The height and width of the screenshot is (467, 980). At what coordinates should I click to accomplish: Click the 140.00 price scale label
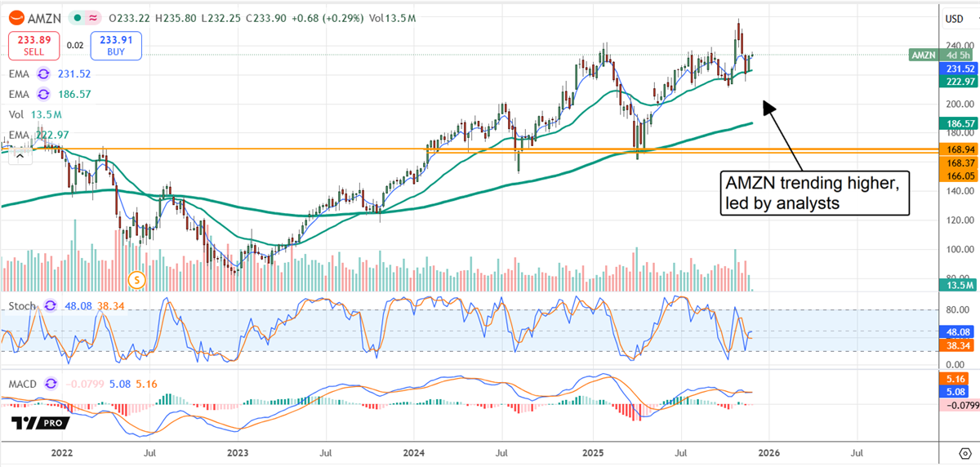959,191
